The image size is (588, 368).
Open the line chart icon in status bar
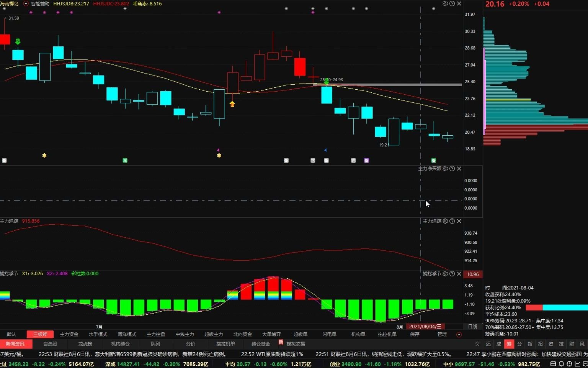[x=577, y=364]
